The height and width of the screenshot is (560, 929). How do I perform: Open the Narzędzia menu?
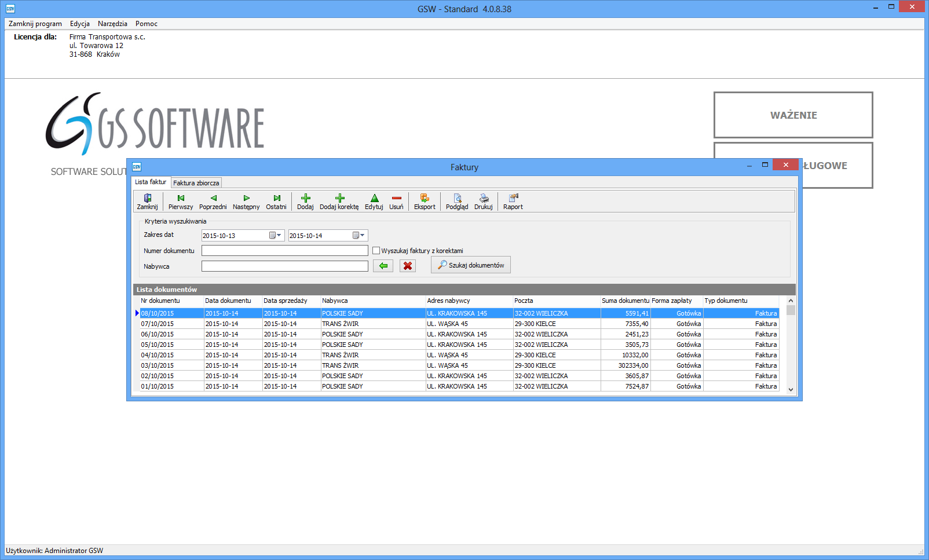tap(112, 24)
